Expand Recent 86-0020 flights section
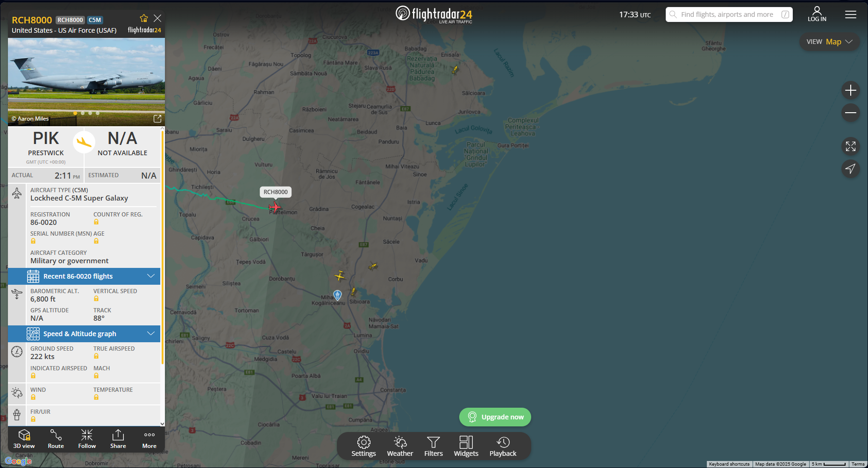The width and height of the screenshot is (868, 468). [x=84, y=276]
